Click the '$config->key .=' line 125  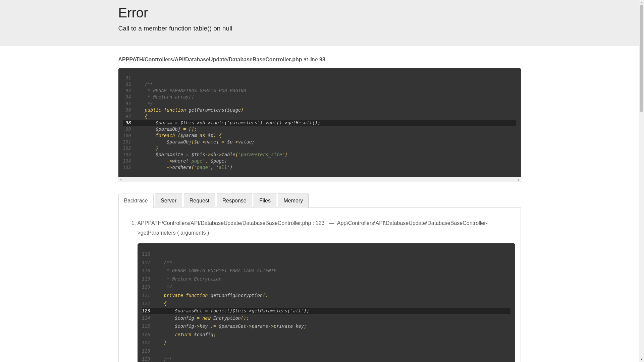click(x=240, y=326)
